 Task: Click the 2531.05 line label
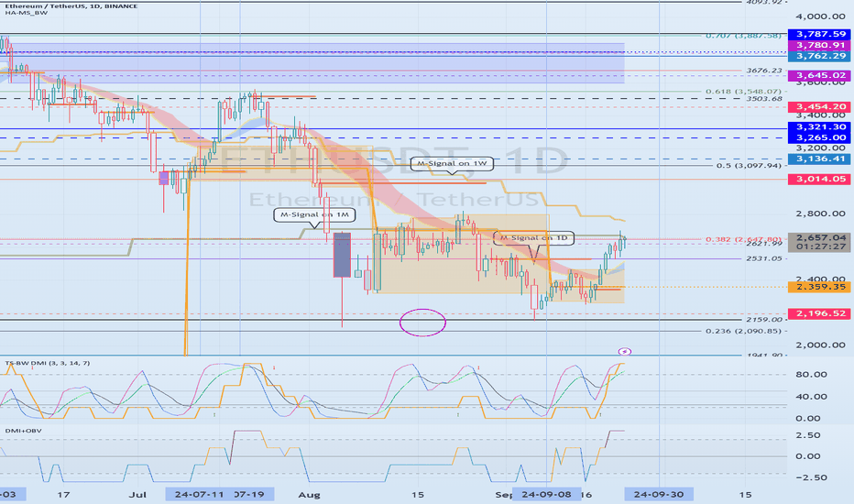tap(764, 258)
